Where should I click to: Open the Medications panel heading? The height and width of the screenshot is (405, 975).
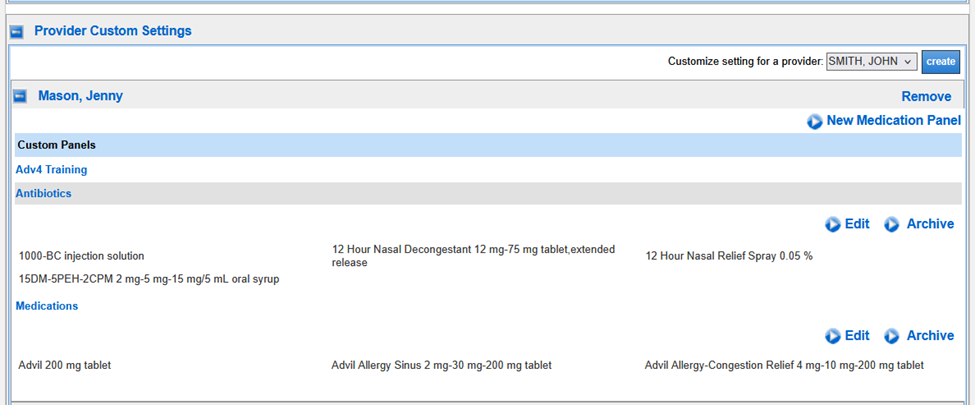[x=46, y=306]
